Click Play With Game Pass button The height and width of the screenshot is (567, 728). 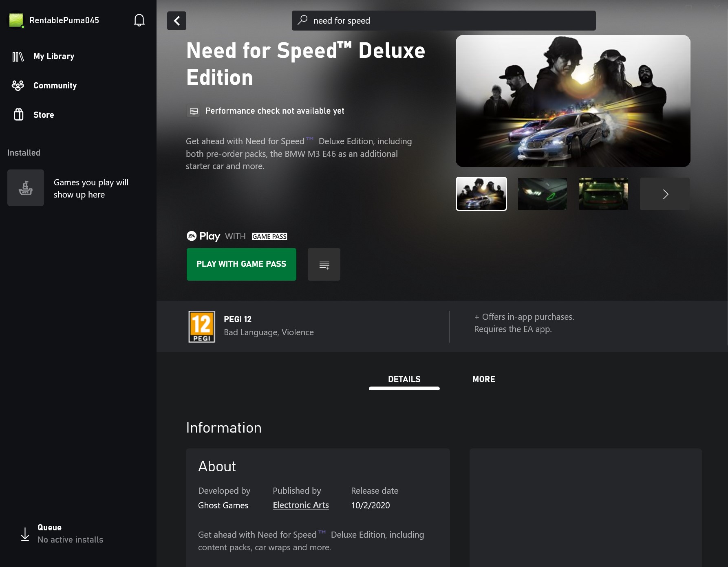point(241,264)
